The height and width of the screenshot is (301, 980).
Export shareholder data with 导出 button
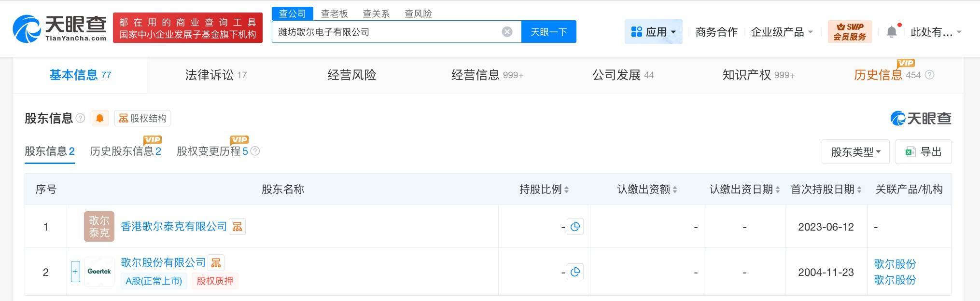[x=923, y=152]
